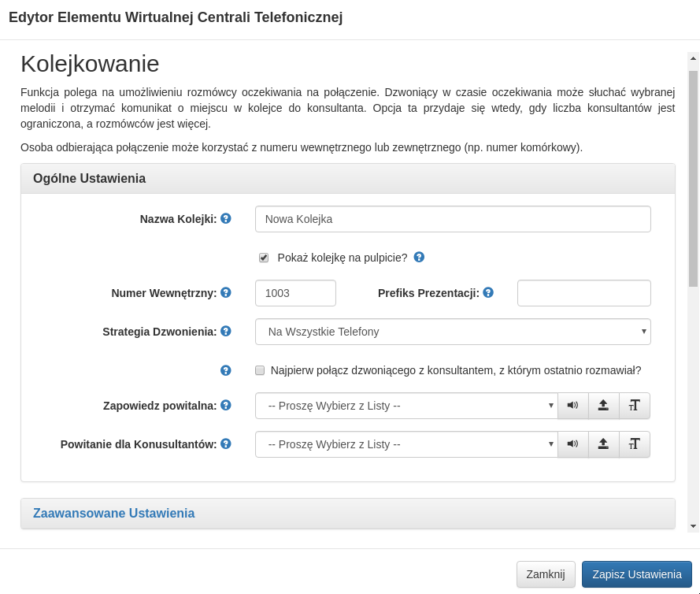Click help icon next to Strategia Dzwonienia
700x594 pixels.
coord(226,331)
